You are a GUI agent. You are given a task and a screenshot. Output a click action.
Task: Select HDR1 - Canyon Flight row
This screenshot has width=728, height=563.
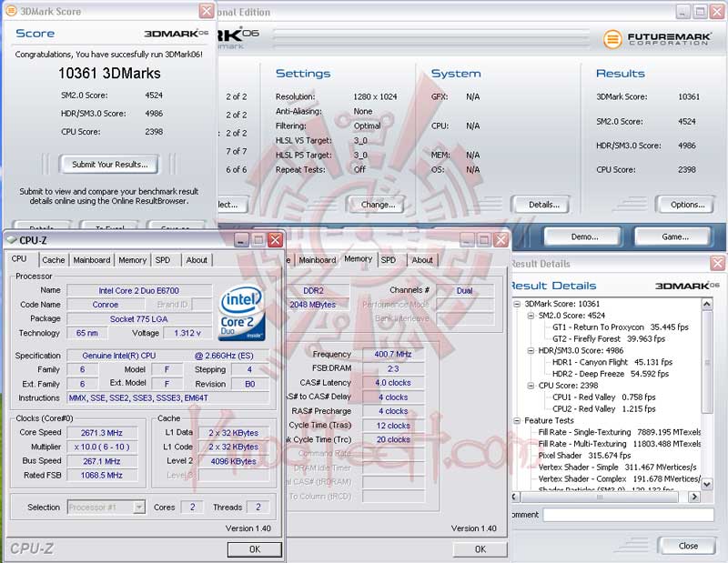click(612, 362)
